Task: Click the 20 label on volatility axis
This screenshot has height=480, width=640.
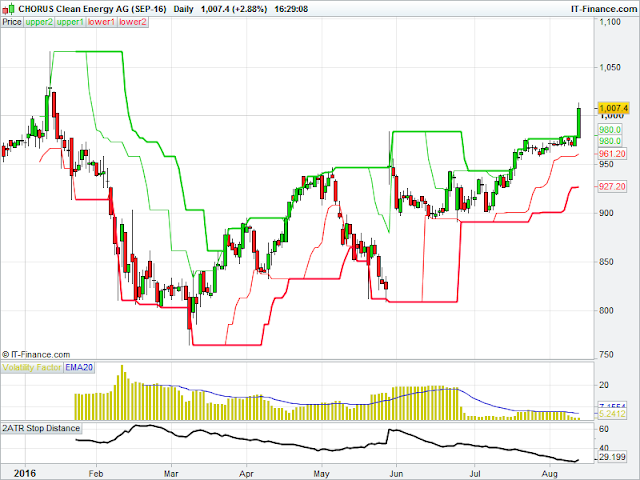Action: (604, 385)
